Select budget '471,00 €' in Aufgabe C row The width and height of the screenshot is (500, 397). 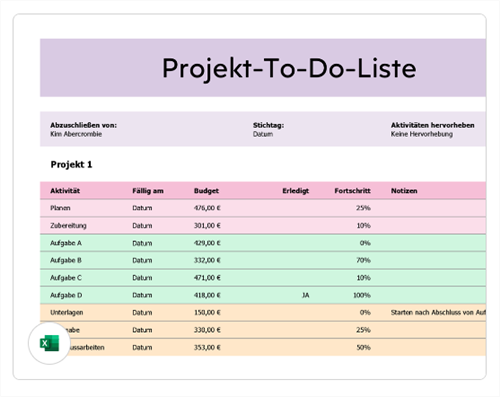pyautogui.click(x=207, y=278)
